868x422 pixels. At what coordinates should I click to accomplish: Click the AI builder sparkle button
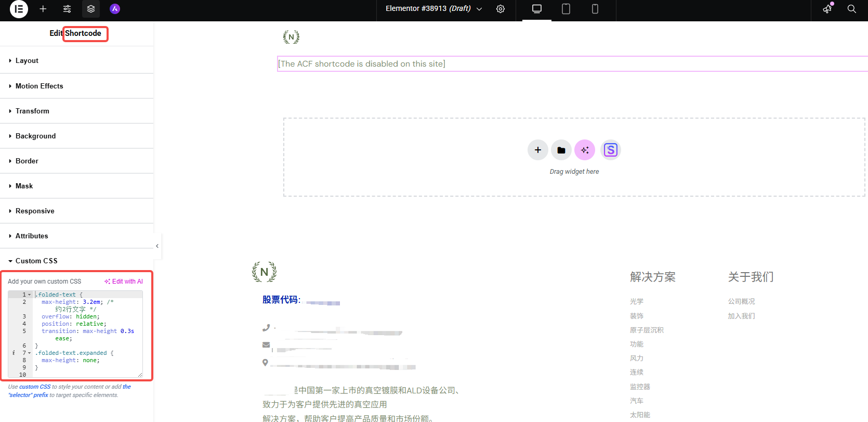(x=585, y=150)
